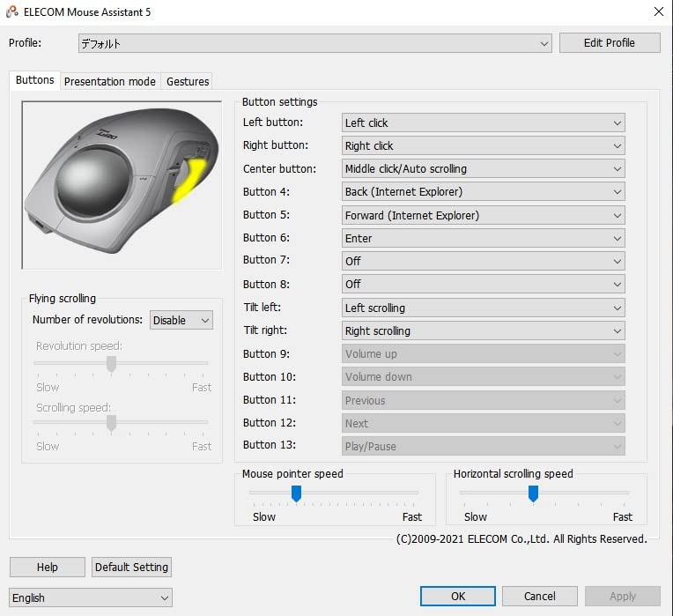This screenshot has width=673, height=616.
Task: Change Button 6 assignment from Enter
Action: (484, 238)
